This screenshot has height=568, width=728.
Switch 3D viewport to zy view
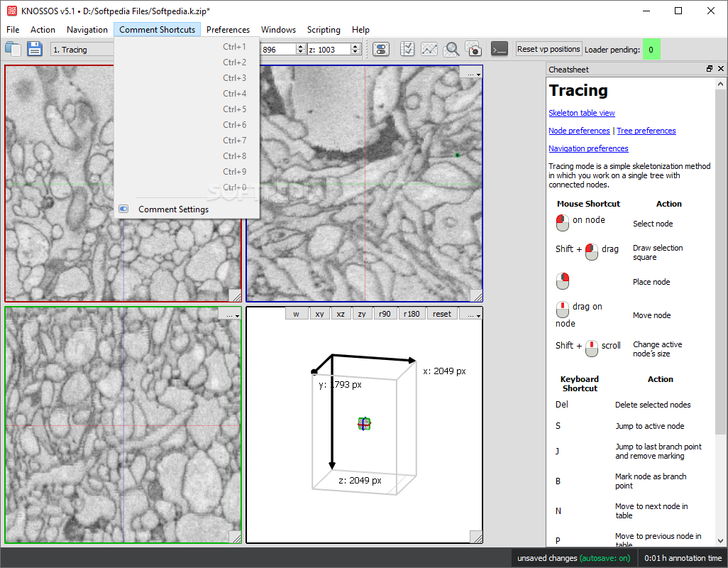pyautogui.click(x=362, y=314)
